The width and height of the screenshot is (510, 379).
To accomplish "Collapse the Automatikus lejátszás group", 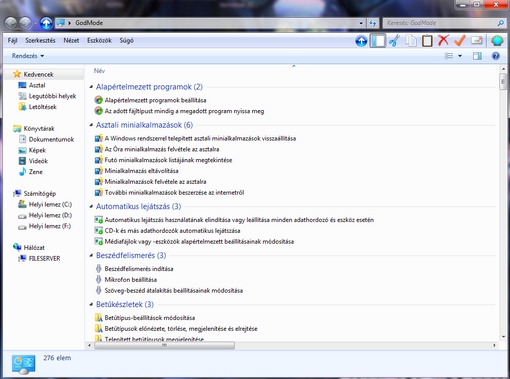I will click(91, 207).
